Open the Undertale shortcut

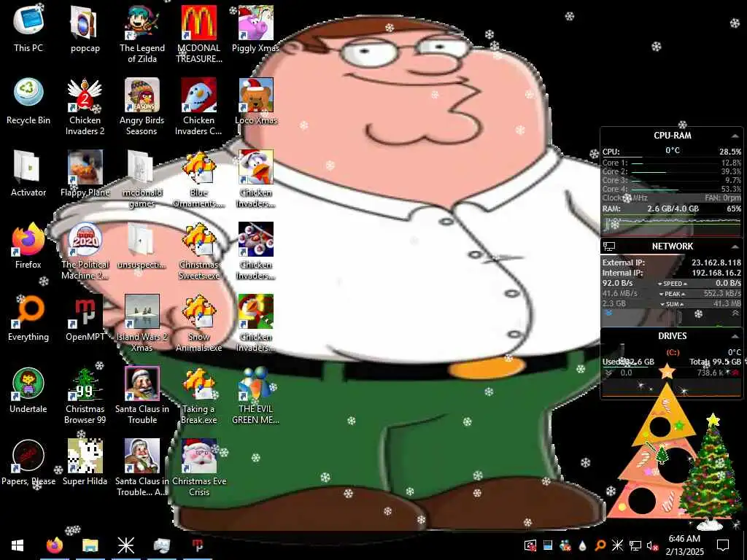point(28,390)
